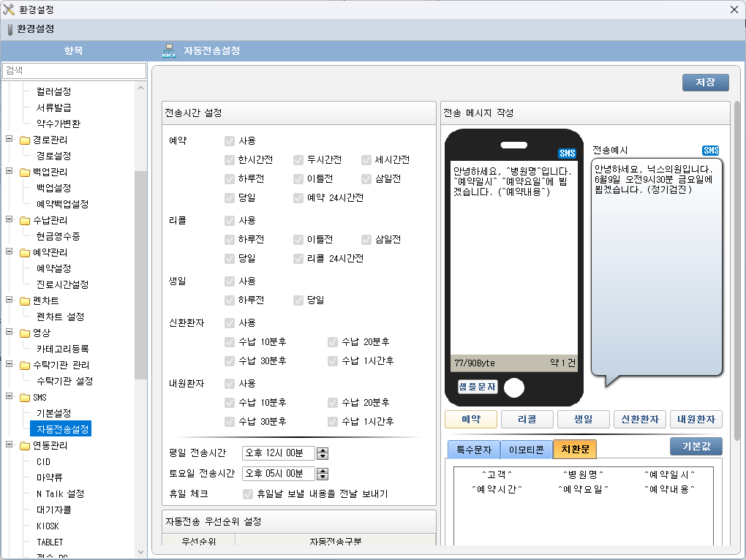Enable 휴일날 보낼 내용을 전날 보내기
Screen dimensions: 746x560
248,493
